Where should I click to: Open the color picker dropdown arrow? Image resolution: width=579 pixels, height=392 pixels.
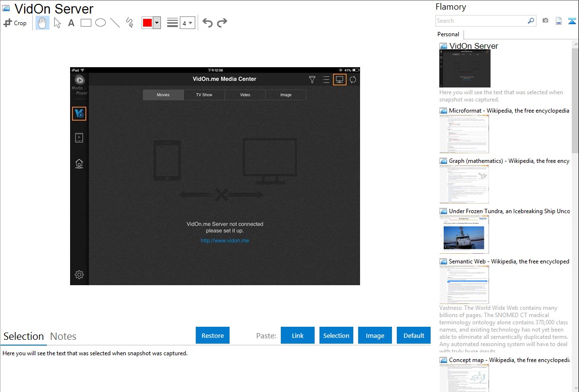coord(157,23)
